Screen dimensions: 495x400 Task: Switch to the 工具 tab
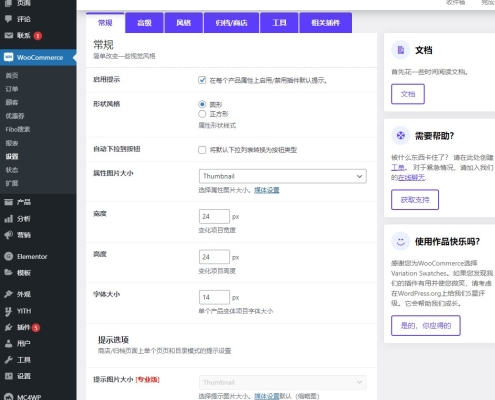(279, 23)
